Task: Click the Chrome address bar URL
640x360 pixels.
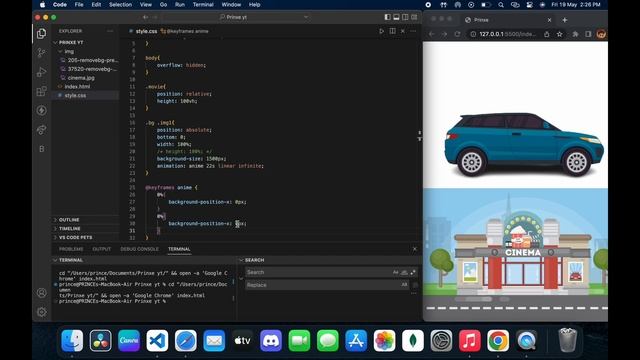Action: [507, 34]
